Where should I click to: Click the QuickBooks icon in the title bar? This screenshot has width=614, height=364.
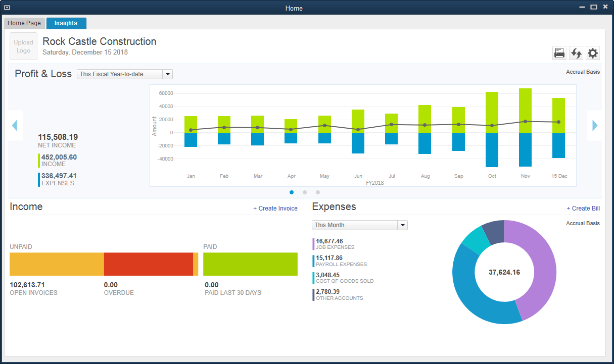point(7,7)
